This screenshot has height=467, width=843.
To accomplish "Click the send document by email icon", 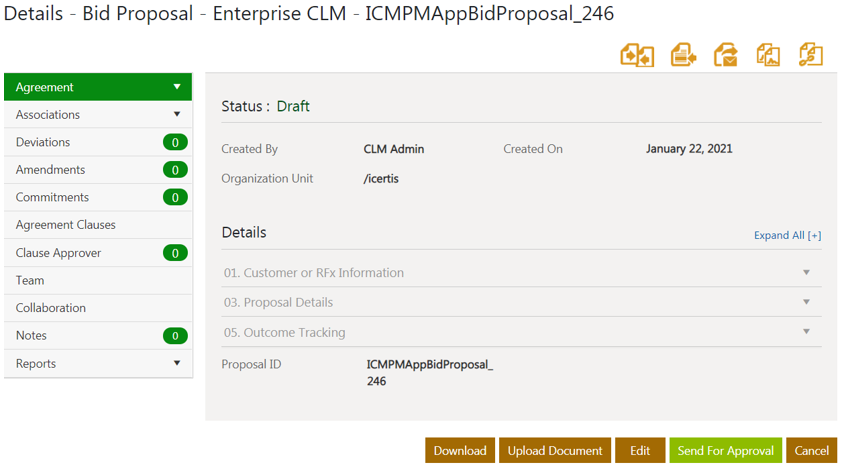I will coord(726,55).
